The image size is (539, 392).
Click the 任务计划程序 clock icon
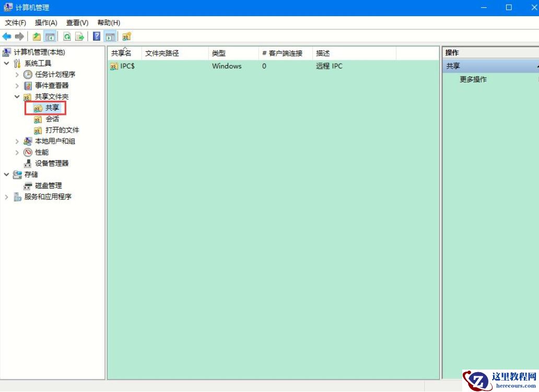28,75
